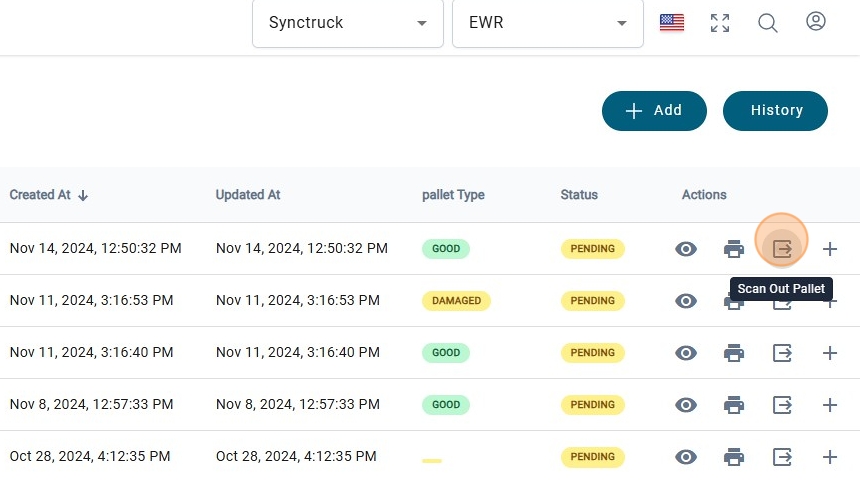Scan out the Nov 14 pallet
This screenshot has height=481, width=860.
782,249
